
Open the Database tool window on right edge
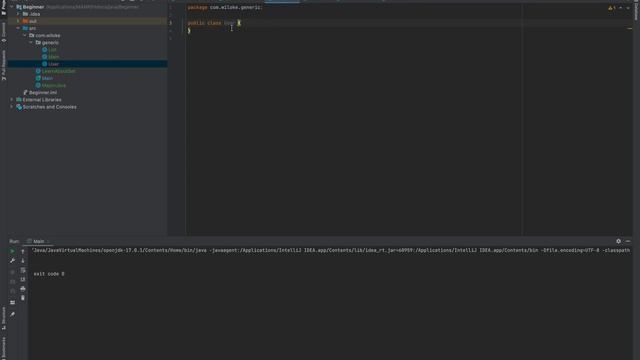(636, 10)
